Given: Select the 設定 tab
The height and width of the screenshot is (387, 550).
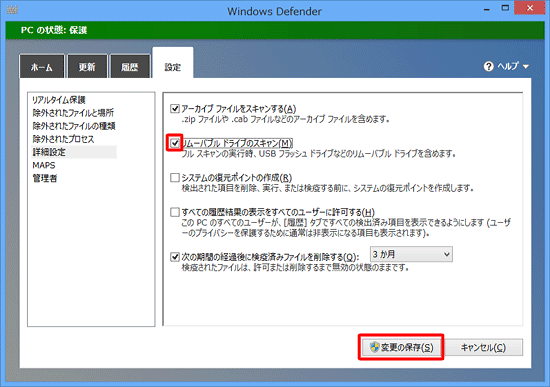Looking at the screenshot, I should [173, 63].
